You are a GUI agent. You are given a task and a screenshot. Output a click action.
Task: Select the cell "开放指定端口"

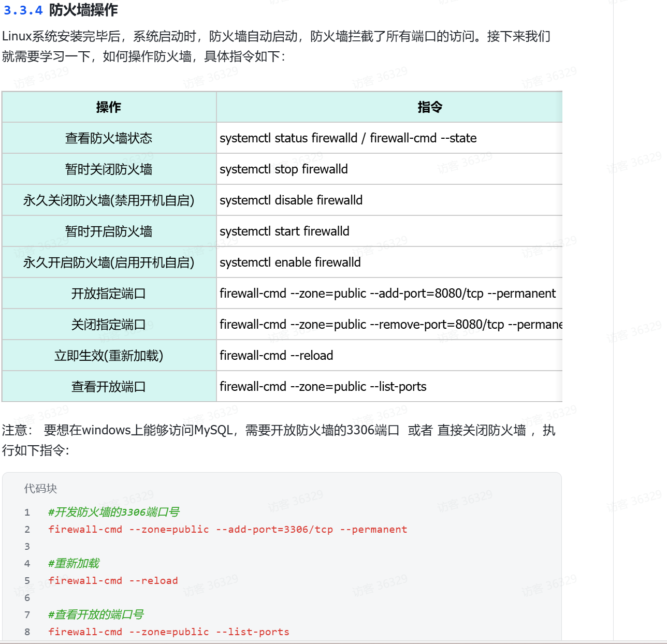(109, 294)
